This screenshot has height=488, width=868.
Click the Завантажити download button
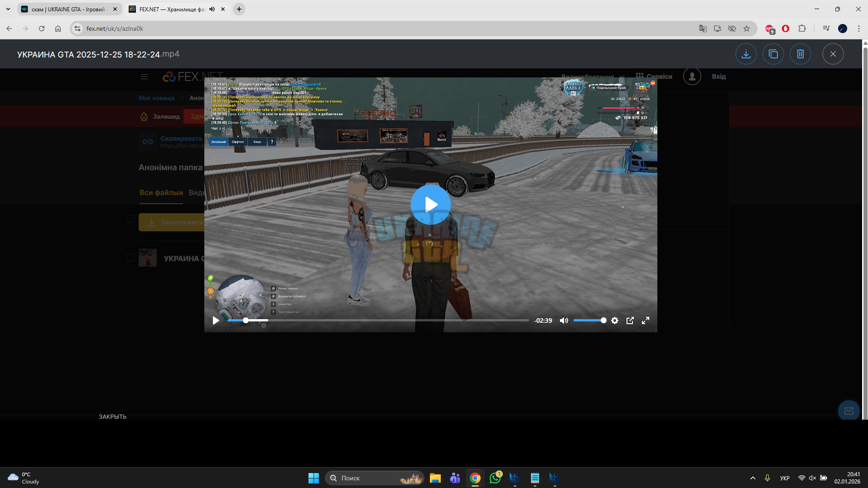tap(171, 222)
